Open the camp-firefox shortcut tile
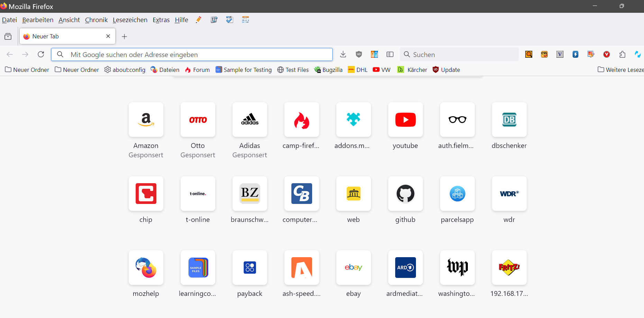Viewport: 644px width, 318px height. click(x=302, y=120)
